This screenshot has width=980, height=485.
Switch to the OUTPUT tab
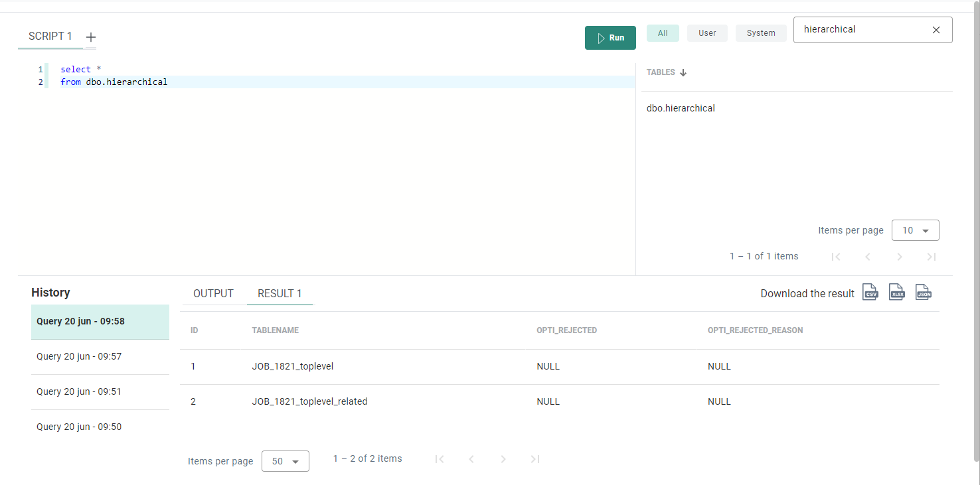tap(213, 293)
